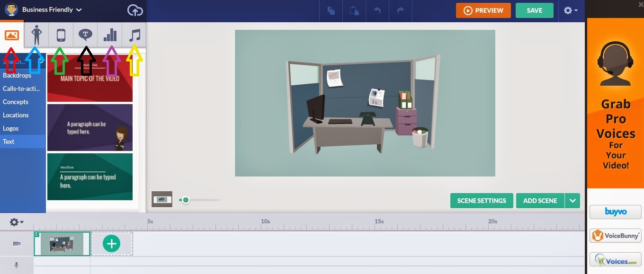Click the undo arrow
The image size is (644, 274).
[377, 10]
